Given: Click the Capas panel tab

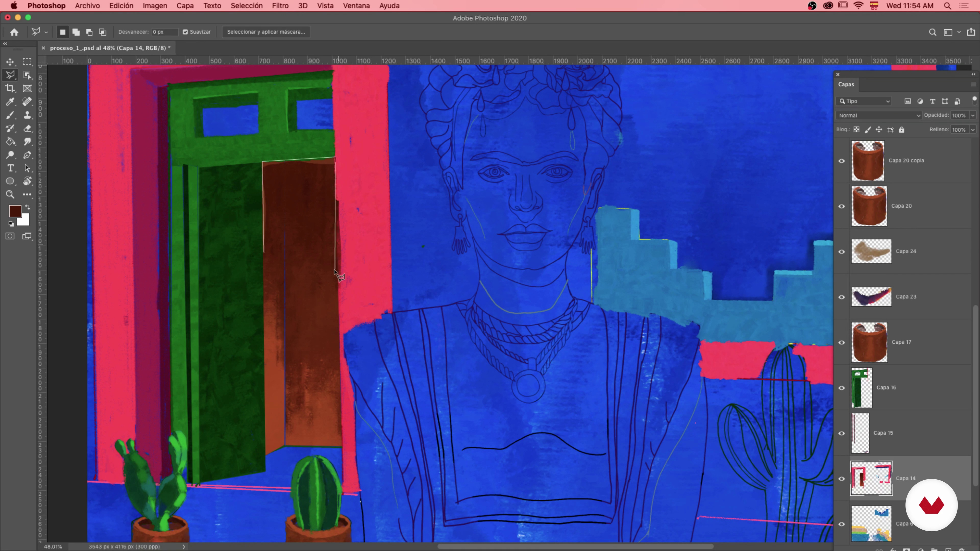Looking at the screenshot, I should (846, 84).
